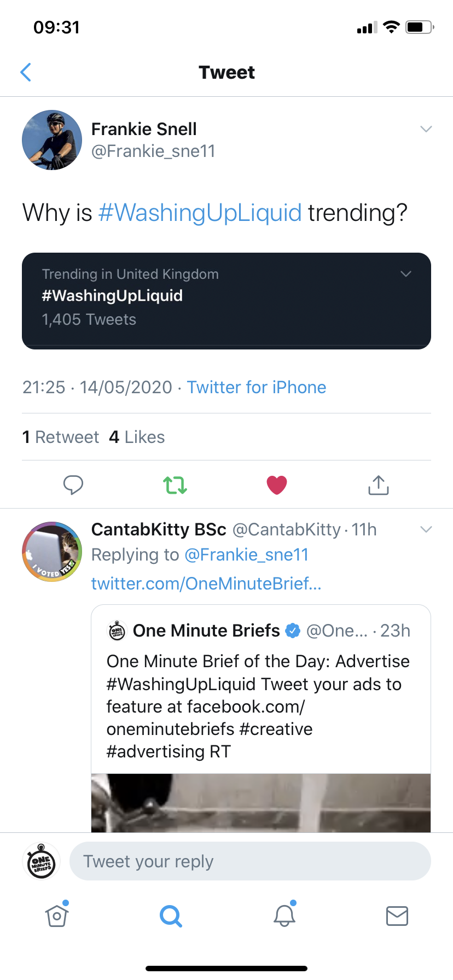Tap the One Minute Briefs account avatar
This screenshot has height=980, width=453.
pos(117,631)
